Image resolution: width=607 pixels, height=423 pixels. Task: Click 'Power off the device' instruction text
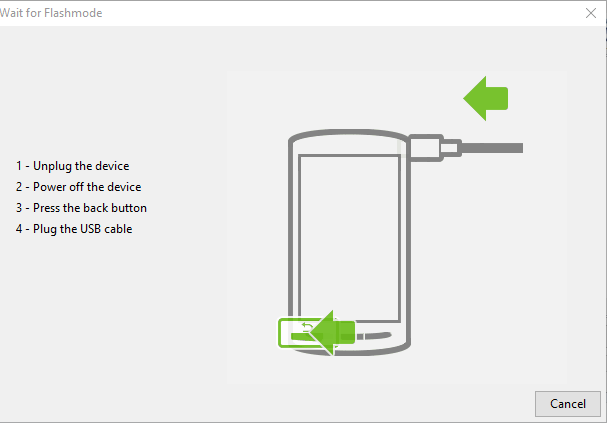[x=87, y=187]
